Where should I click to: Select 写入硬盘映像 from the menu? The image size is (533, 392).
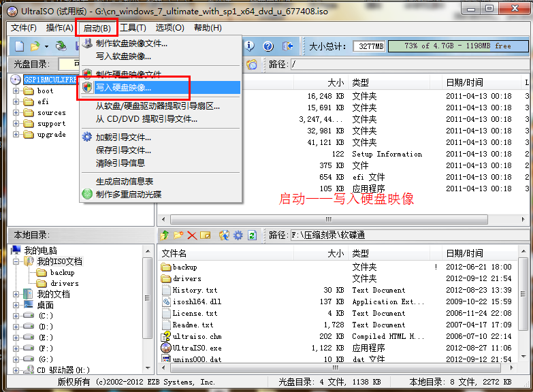tap(123, 88)
